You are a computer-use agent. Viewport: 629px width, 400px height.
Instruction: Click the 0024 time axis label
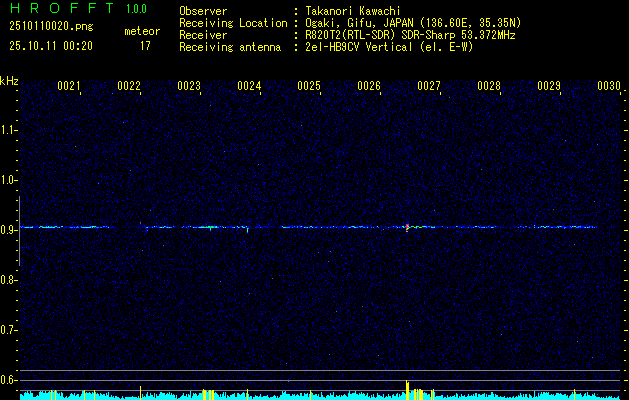(x=249, y=85)
